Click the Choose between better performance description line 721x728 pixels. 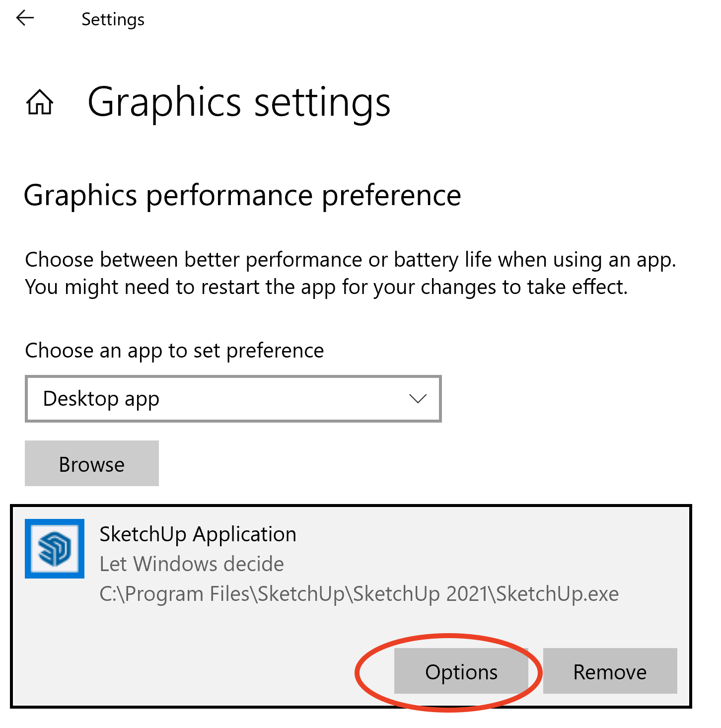tap(350, 260)
